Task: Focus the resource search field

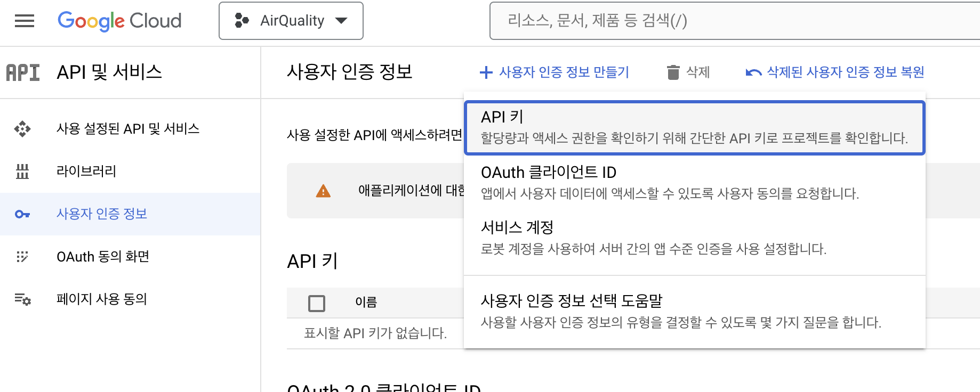Action: 735,21
